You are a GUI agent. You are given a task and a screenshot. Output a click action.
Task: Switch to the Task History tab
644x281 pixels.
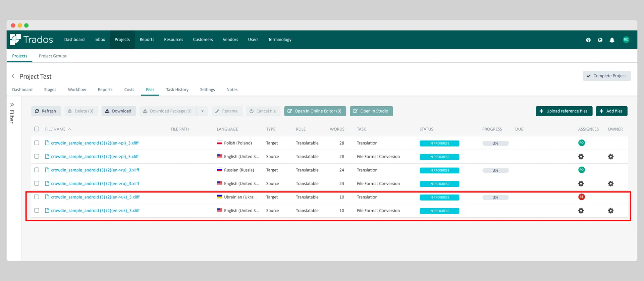point(177,90)
